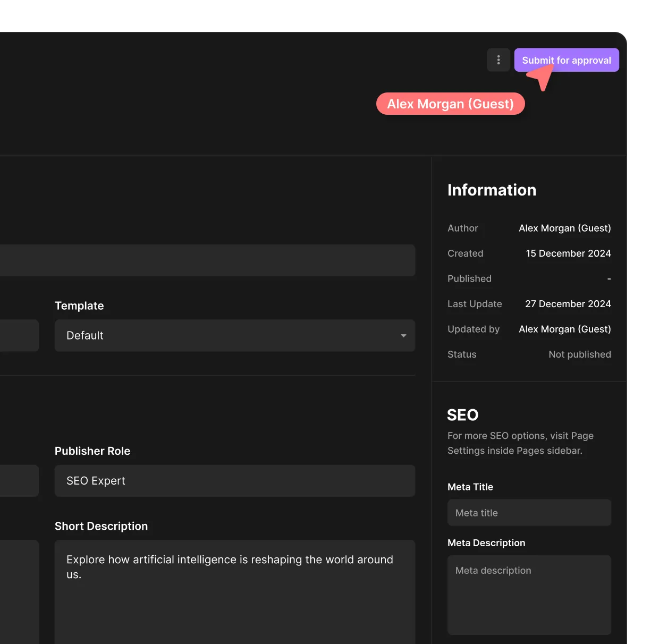Click the SEO options hint about Page Settings

(520, 443)
